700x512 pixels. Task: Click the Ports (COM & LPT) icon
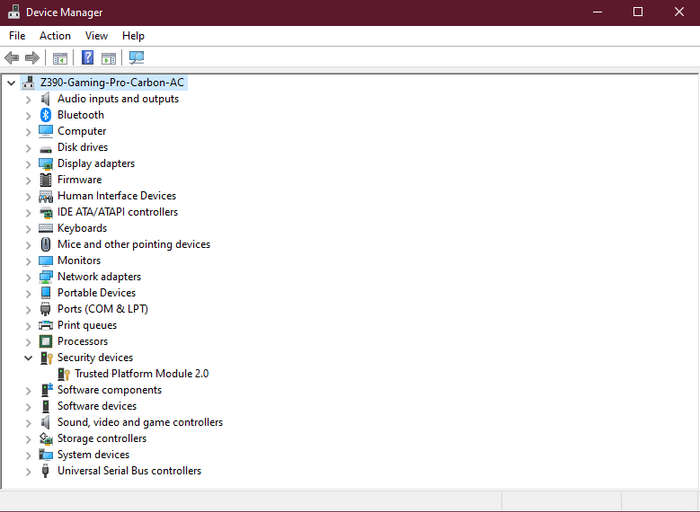click(46, 309)
